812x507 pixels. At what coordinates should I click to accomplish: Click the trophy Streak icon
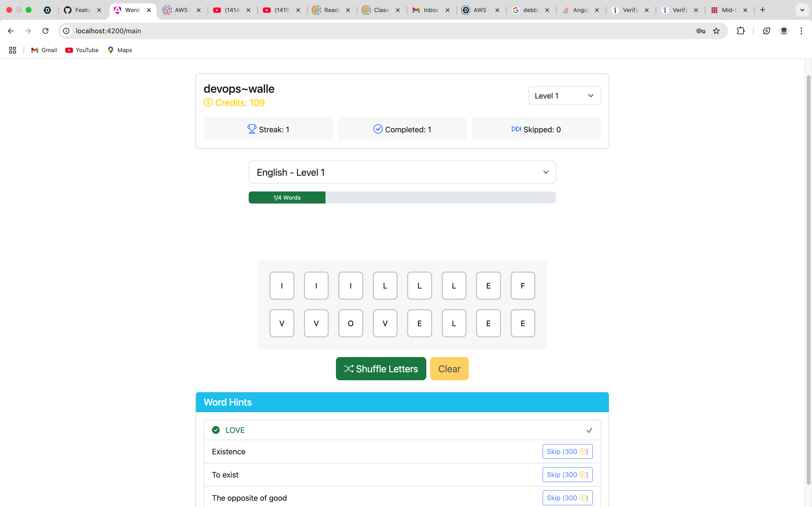[252, 129]
